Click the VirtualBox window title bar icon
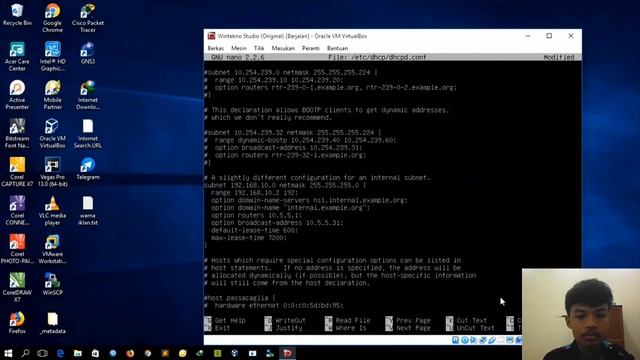The height and width of the screenshot is (360, 640). click(x=211, y=36)
